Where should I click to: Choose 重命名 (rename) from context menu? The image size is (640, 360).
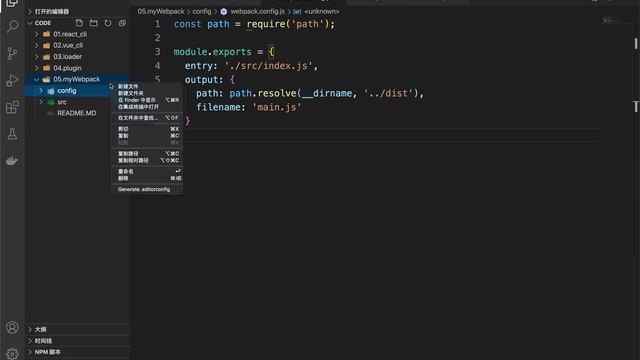pos(147,171)
